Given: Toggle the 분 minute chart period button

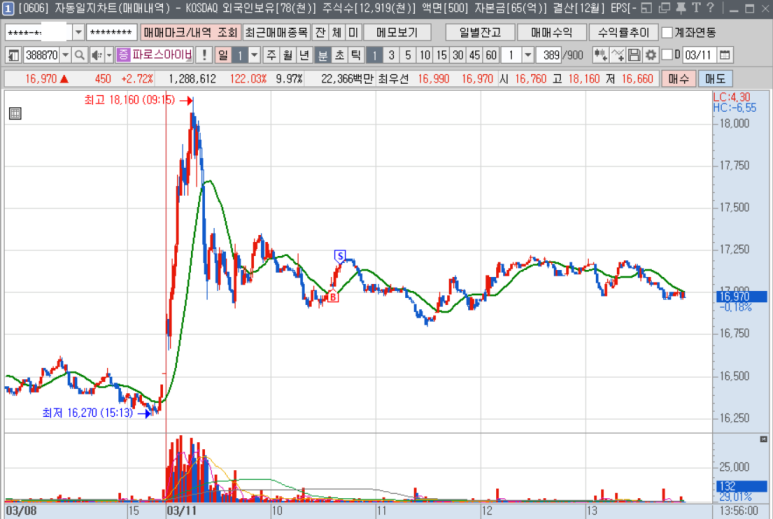Looking at the screenshot, I should click(x=323, y=54).
